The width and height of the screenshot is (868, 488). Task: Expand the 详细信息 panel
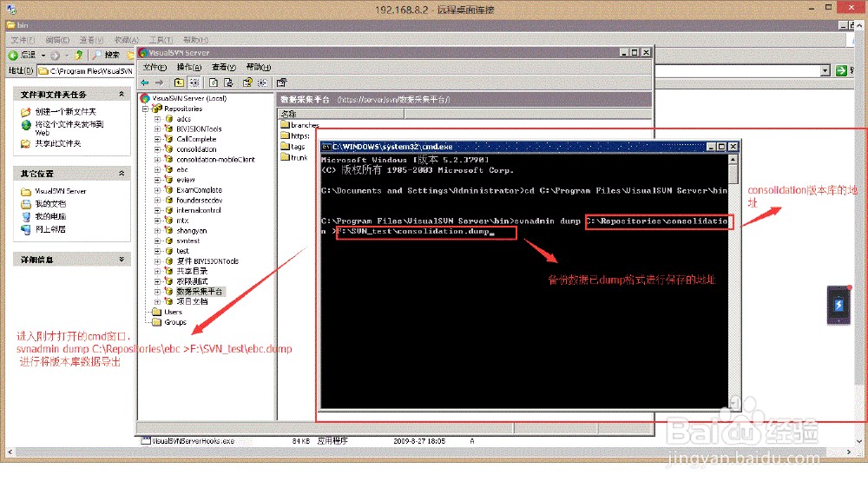122,260
